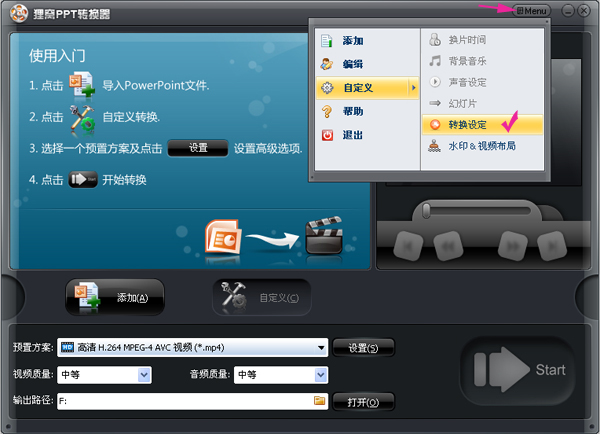Click the music note icon beside 背景音乐
Viewport: 600px width, 434px height.
[435, 61]
